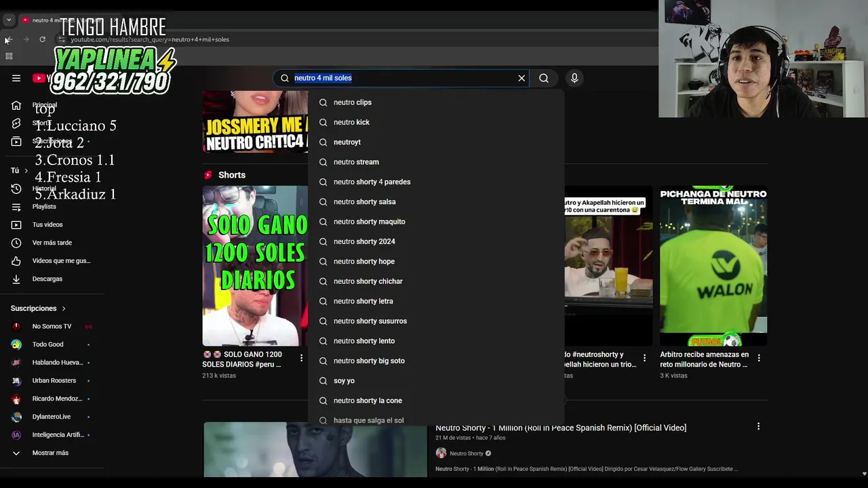Image resolution: width=868 pixels, height=488 pixels.
Task: Expand the Suscripciones header arrow
Action: pos(64,308)
